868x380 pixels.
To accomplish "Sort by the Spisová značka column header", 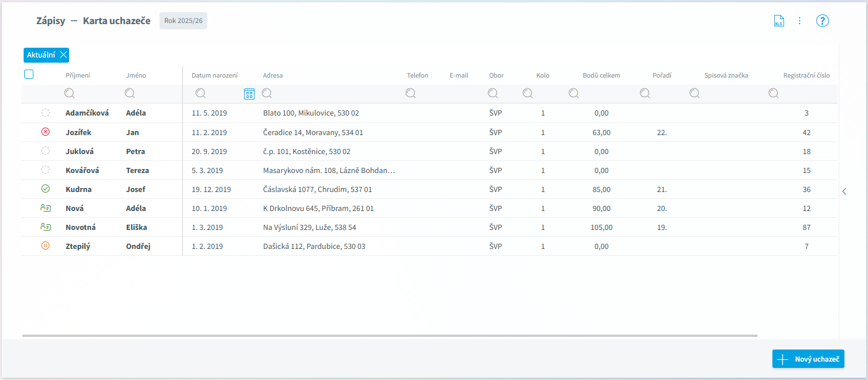I will tap(726, 75).
